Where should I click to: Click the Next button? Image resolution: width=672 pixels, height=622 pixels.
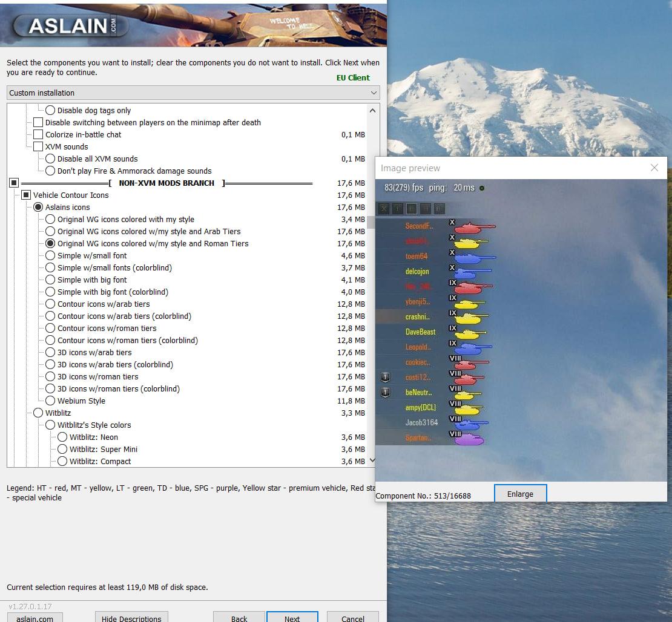tap(292, 618)
